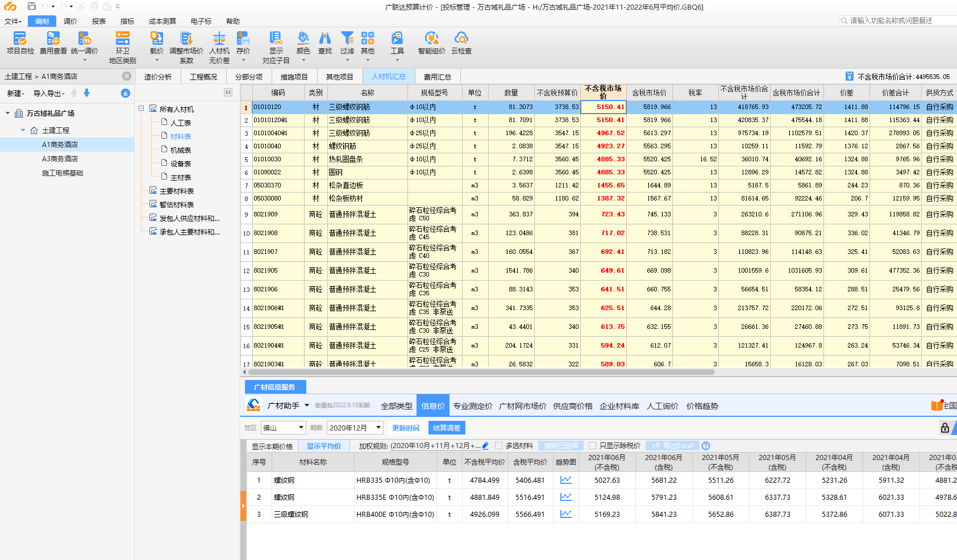Collapse the left project panel circular button

click(x=127, y=76)
